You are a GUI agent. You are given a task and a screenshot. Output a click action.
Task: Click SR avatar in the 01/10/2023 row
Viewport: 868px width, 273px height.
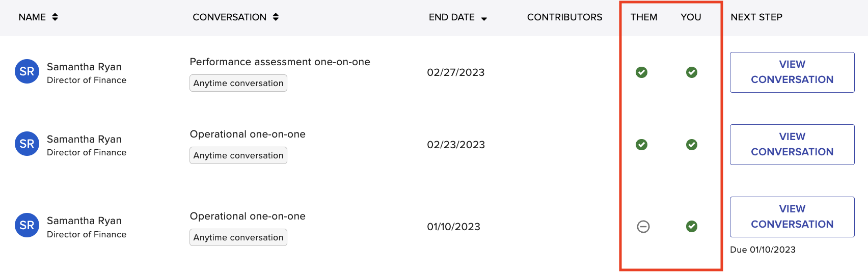27,225
